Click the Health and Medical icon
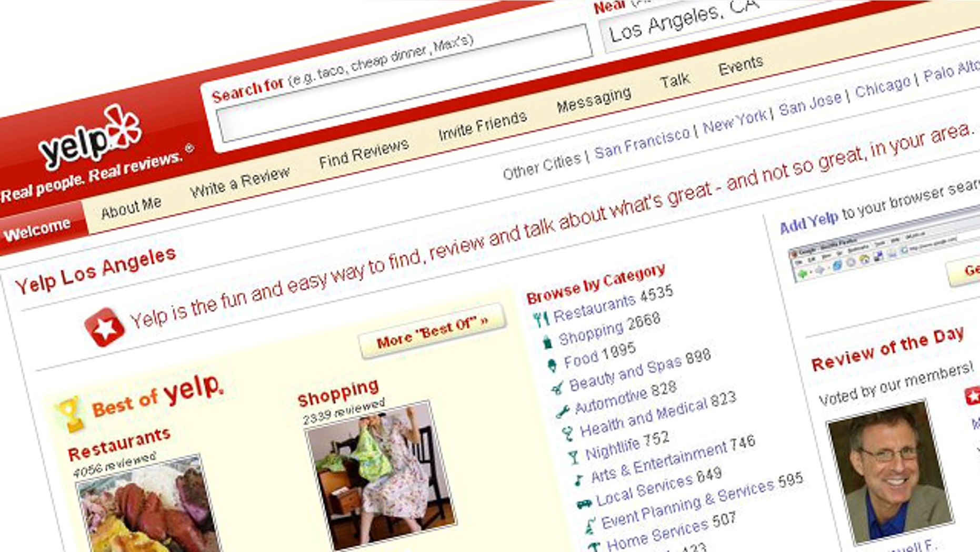 tap(567, 433)
